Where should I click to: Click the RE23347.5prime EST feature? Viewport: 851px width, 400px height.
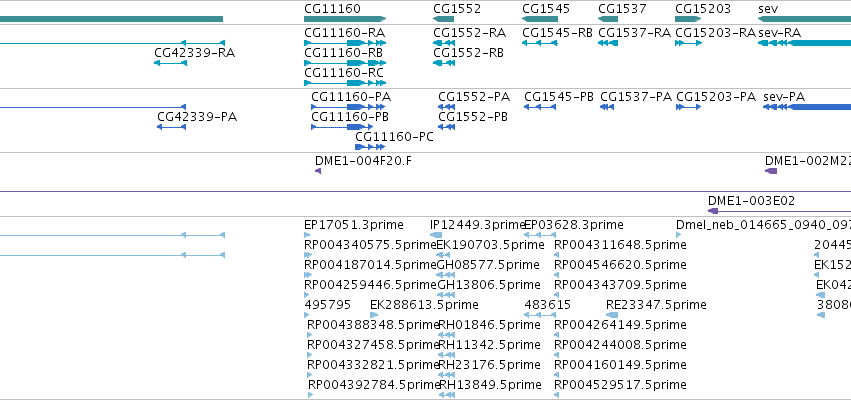pos(612,315)
